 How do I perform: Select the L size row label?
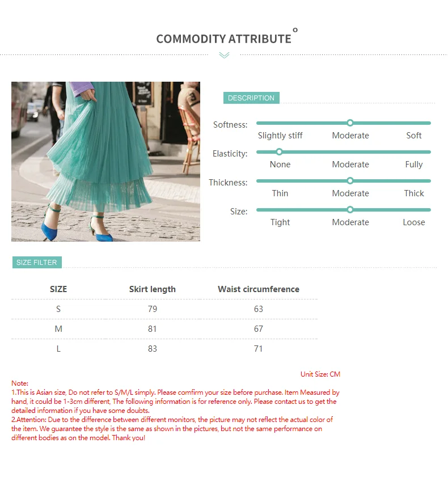click(x=58, y=349)
